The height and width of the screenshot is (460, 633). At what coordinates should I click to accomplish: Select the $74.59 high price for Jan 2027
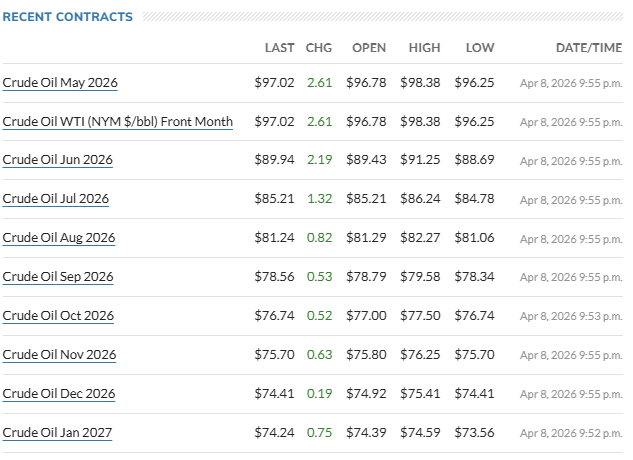coord(420,433)
